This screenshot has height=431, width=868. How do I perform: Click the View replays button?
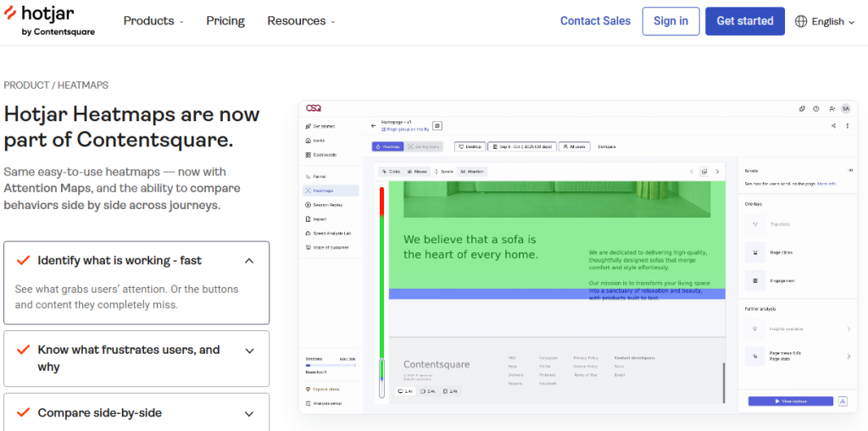pyautogui.click(x=791, y=401)
